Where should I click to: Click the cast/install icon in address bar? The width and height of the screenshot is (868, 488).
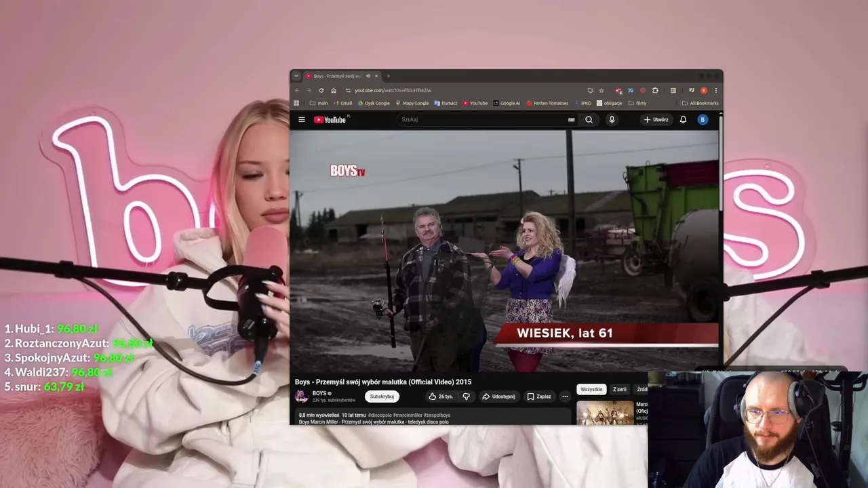coord(590,90)
